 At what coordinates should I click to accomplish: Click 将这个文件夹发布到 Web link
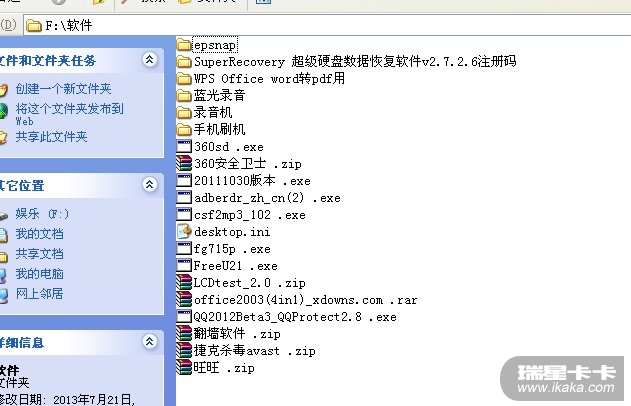(69, 114)
